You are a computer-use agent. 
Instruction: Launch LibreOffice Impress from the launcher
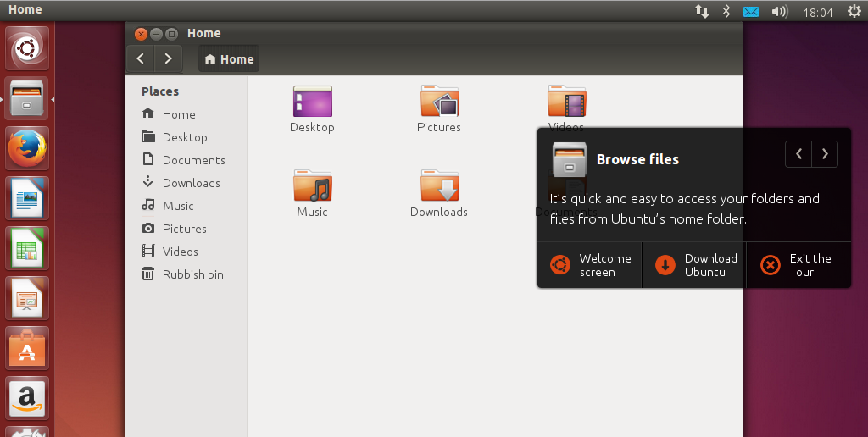[27, 298]
